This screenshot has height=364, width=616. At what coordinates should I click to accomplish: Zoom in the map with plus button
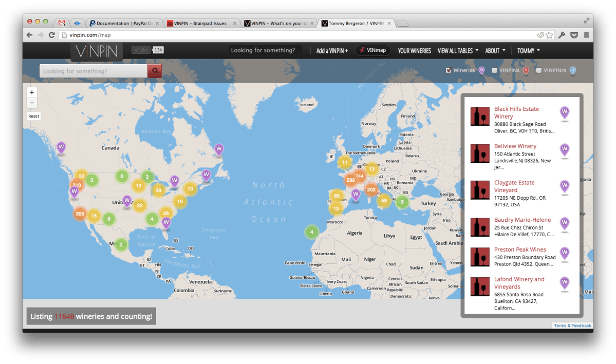pos(32,93)
